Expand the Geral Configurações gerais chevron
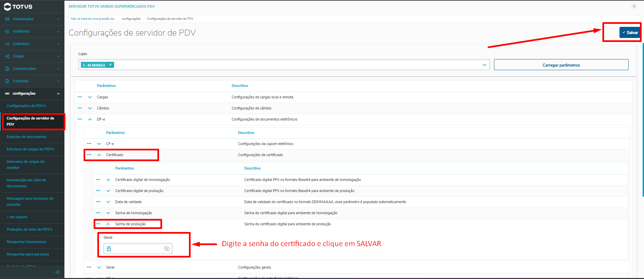This screenshot has height=279, width=644. point(99,267)
